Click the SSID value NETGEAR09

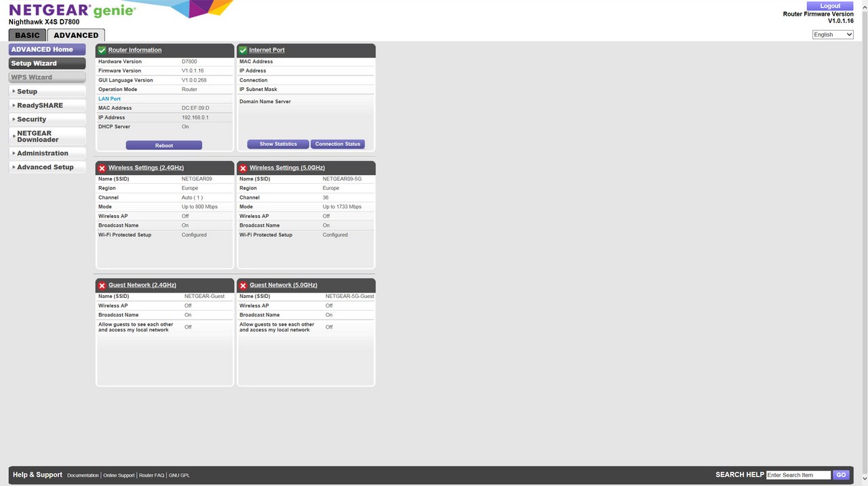197,179
